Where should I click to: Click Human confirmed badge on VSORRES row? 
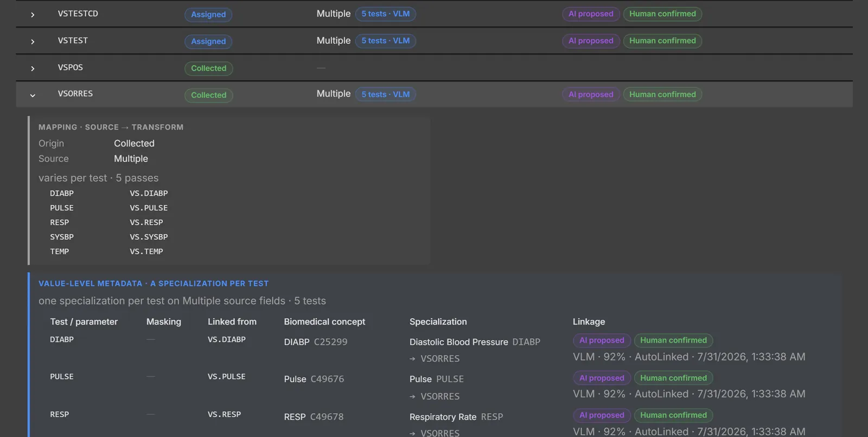(662, 94)
